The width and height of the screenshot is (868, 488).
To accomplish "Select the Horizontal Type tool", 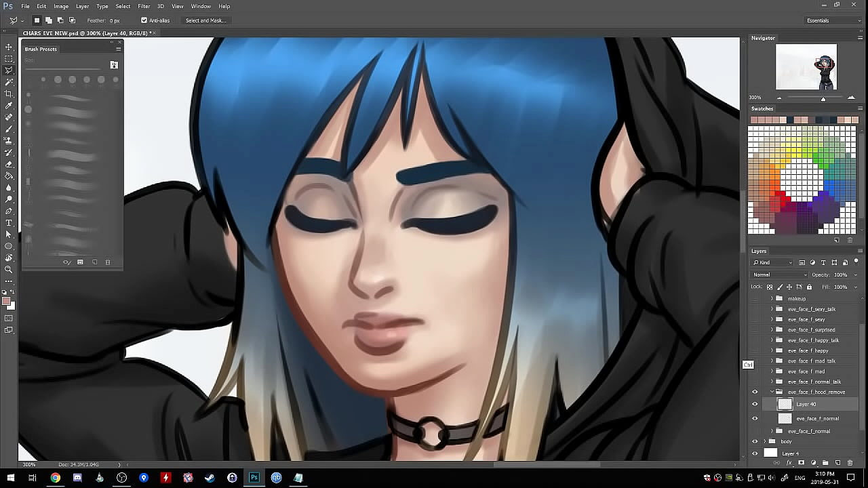I will coord(9,222).
